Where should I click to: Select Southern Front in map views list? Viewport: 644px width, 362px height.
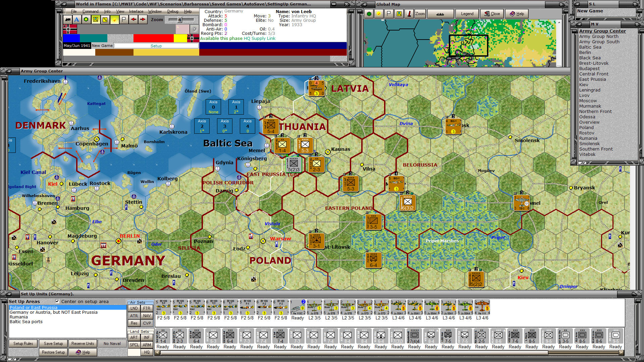tap(596, 149)
